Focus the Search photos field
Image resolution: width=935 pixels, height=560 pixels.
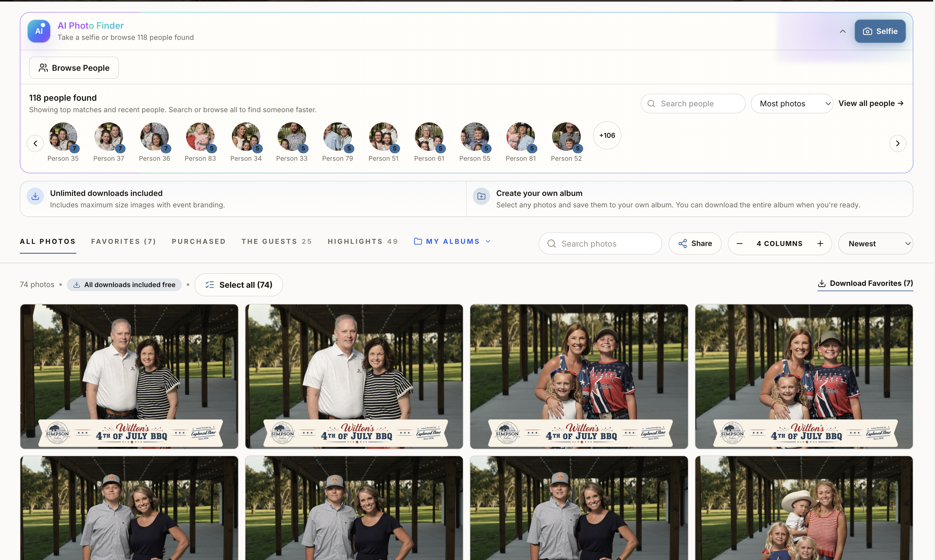coord(600,244)
